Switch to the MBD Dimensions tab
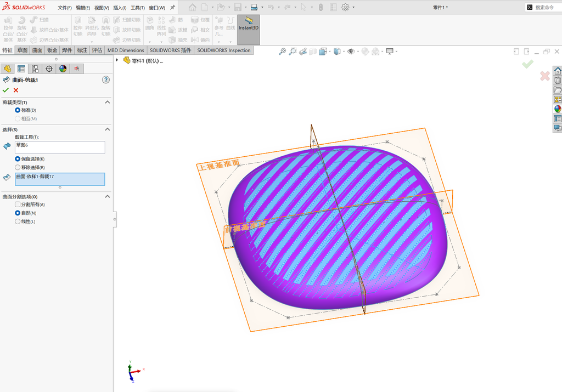 (126, 50)
